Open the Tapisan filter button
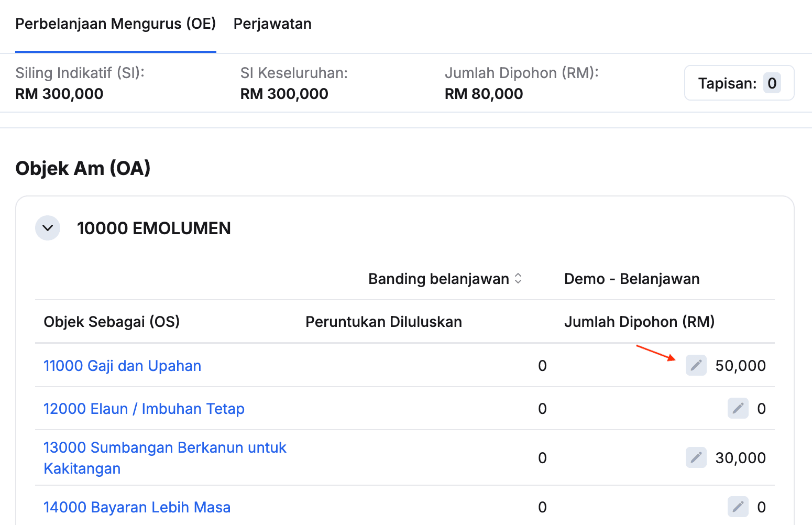This screenshot has height=525, width=812. 739,83
